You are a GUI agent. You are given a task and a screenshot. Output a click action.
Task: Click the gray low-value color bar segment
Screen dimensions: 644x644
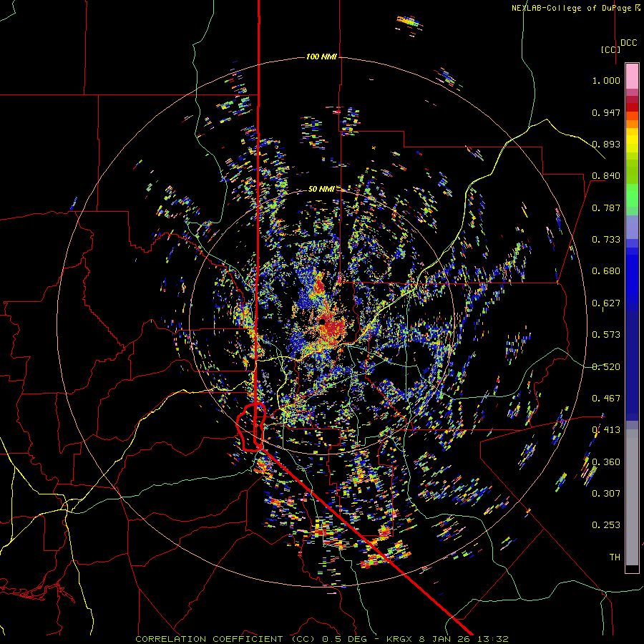(x=632, y=501)
